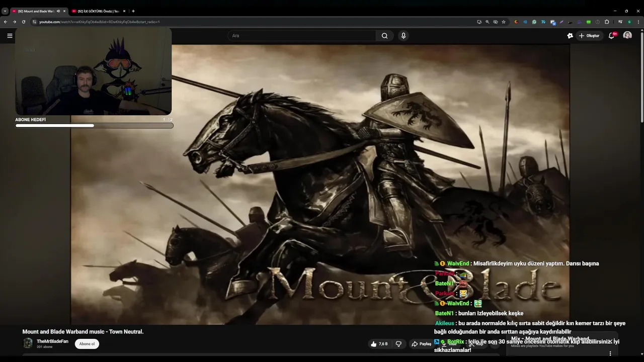Open the media control icon in toolbar
The height and width of the screenshot is (362, 644).
click(x=620, y=22)
